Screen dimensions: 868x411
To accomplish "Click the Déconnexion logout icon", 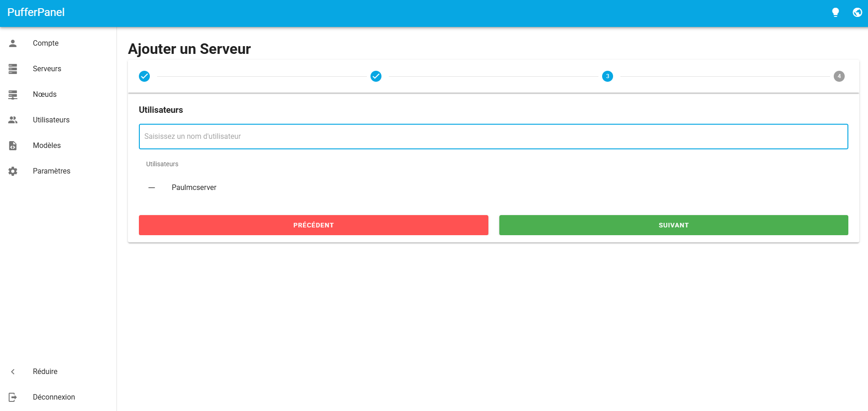I will tap(13, 397).
